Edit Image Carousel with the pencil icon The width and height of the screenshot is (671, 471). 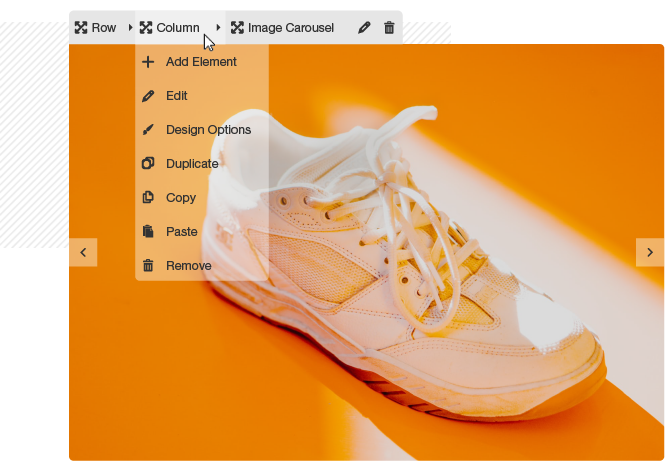(x=364, y=28)
